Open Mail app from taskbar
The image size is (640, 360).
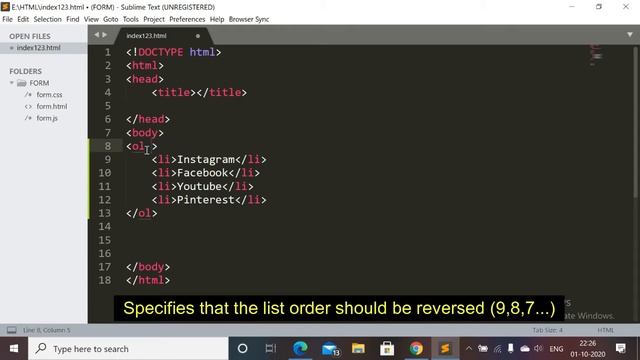tap(330, 349)
